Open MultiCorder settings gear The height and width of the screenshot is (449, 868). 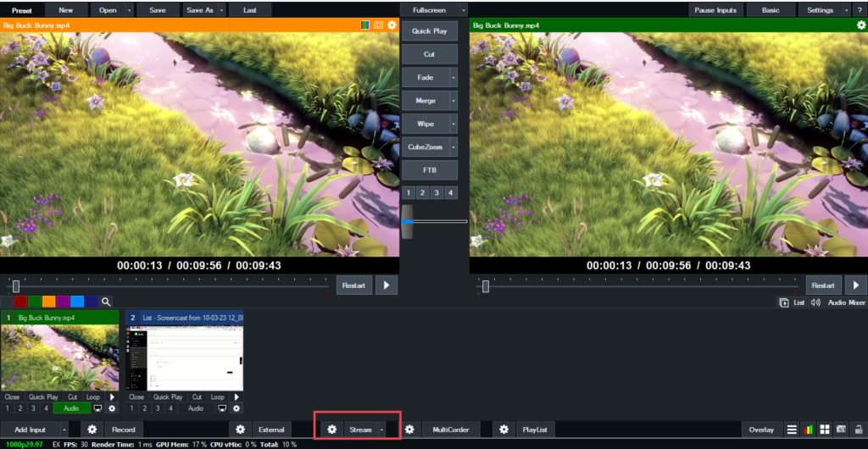click(x=409, y=430)
